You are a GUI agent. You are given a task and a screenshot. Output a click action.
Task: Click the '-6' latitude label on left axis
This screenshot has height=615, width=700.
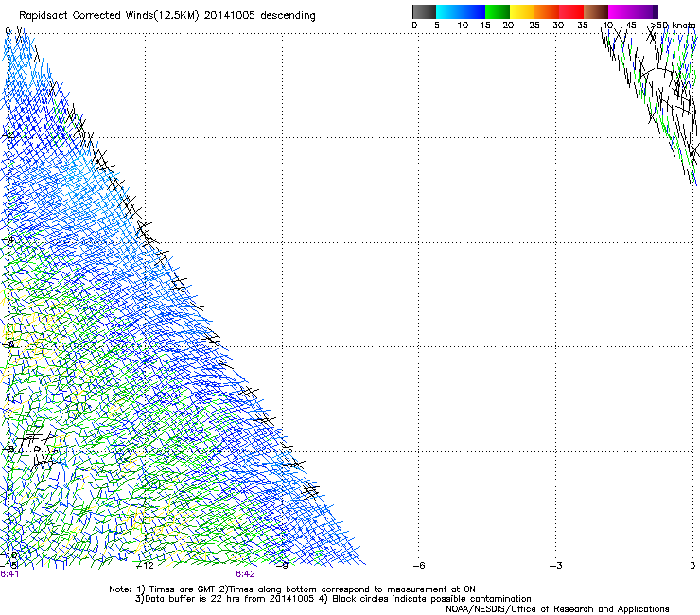pyautogui.click(x=9, y=344)
